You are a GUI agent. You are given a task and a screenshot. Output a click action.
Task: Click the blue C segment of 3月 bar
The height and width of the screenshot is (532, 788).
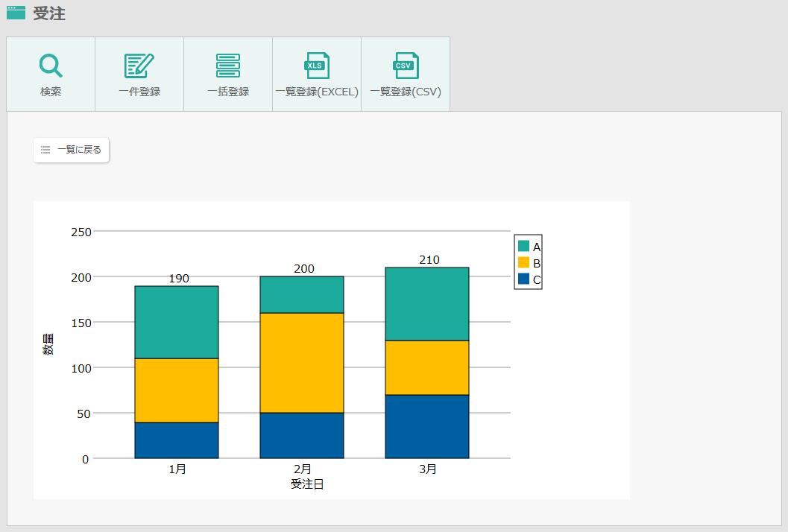tap(427, 426)
